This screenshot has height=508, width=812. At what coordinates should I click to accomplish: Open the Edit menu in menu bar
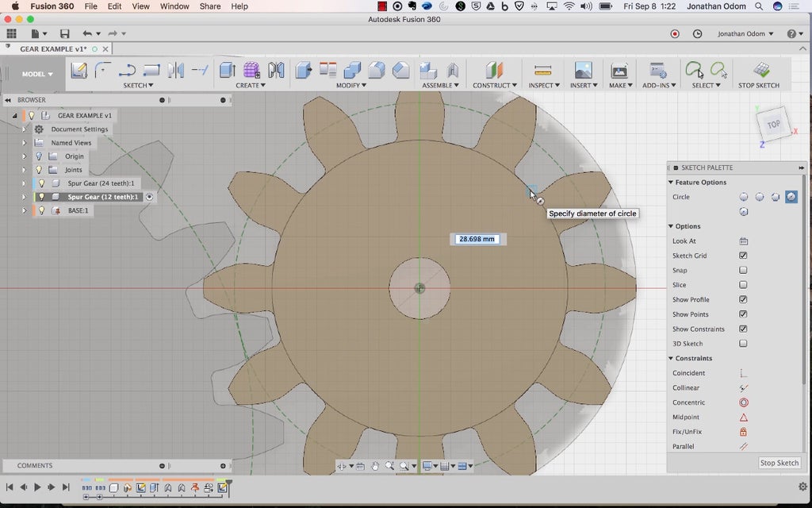tap(115, 6)
